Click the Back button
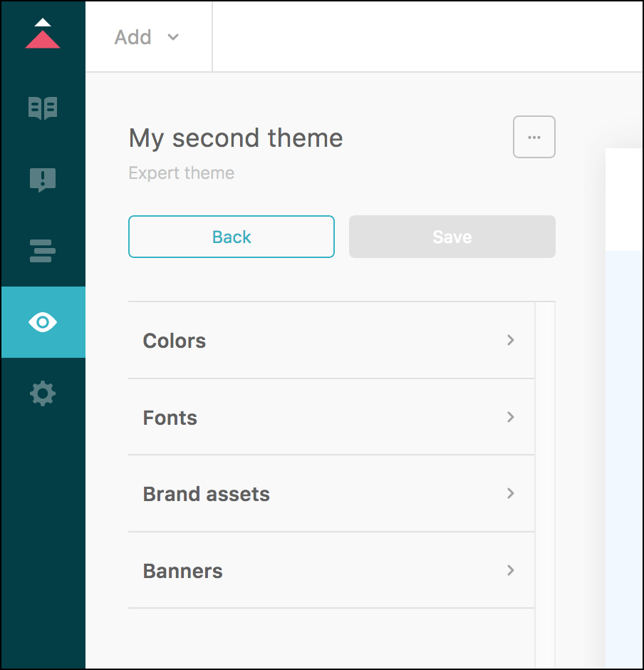644x670 pixels. pos(232,237)
